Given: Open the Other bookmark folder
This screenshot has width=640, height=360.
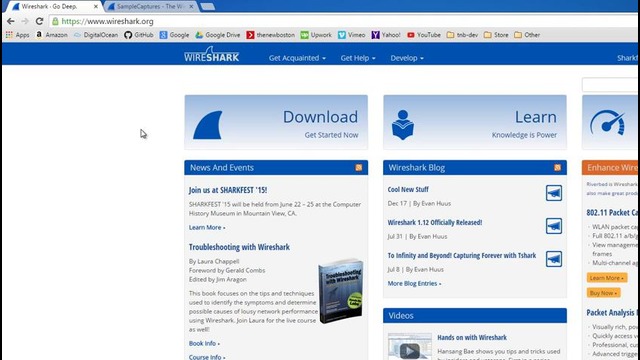Looking at the screenshot, I should click(527, 35).
